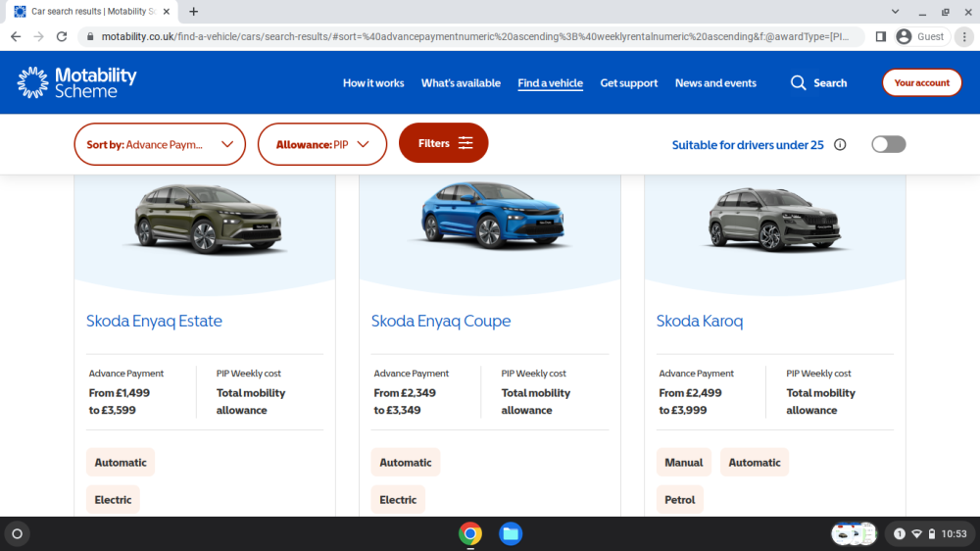
Task: Click the grey Skoda Karoq image
Action: (x=774, y=219)
